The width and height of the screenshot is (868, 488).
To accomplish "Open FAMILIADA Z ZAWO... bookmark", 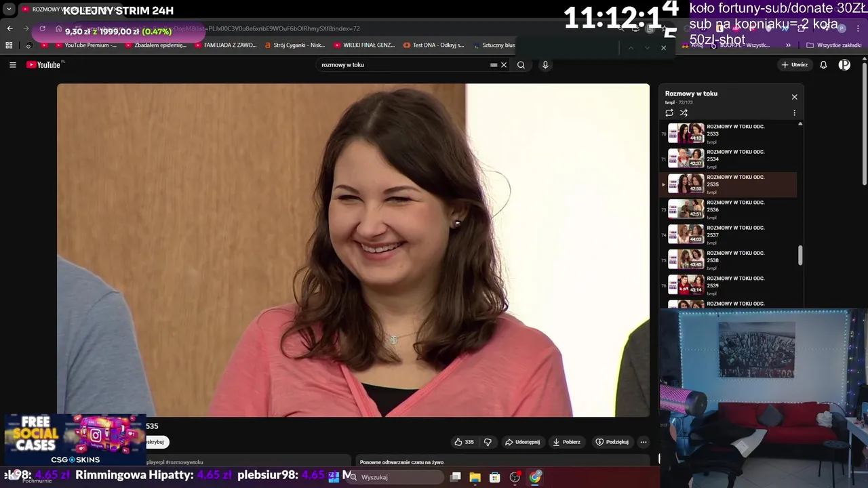I will coord(225,45).
